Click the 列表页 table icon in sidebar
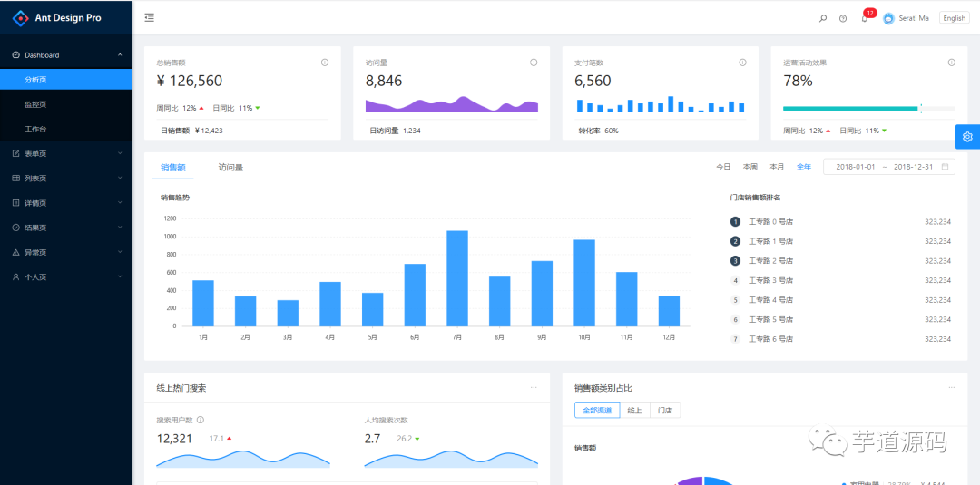980x485 pixels. [16, 178]
